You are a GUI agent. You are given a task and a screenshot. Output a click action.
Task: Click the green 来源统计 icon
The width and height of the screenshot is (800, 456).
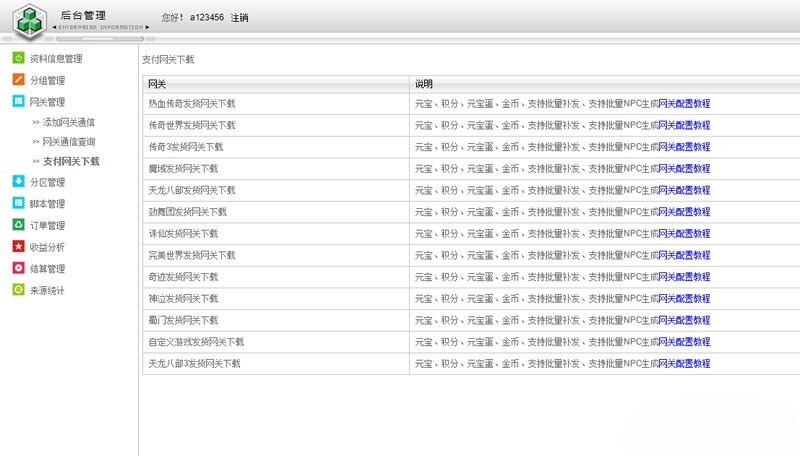pyautogui.click(x=18, y=290)
